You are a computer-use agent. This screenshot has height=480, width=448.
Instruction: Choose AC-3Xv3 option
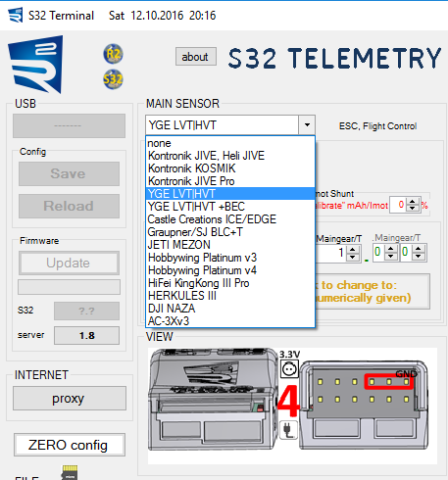coord(230,321)
